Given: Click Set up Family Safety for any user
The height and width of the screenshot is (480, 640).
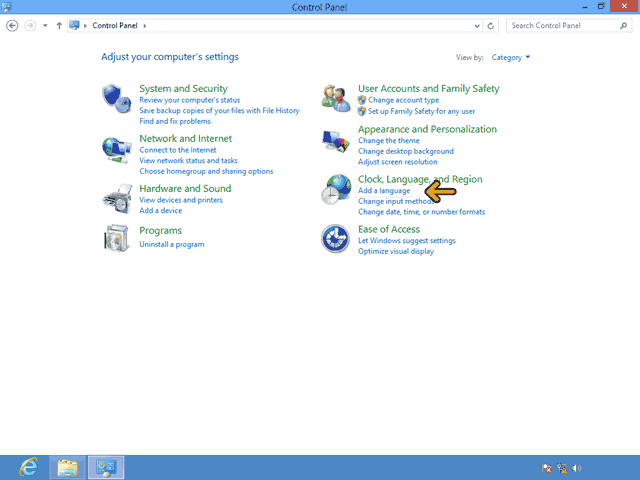Looking at the screenshot, I should [x=421, y=111].
